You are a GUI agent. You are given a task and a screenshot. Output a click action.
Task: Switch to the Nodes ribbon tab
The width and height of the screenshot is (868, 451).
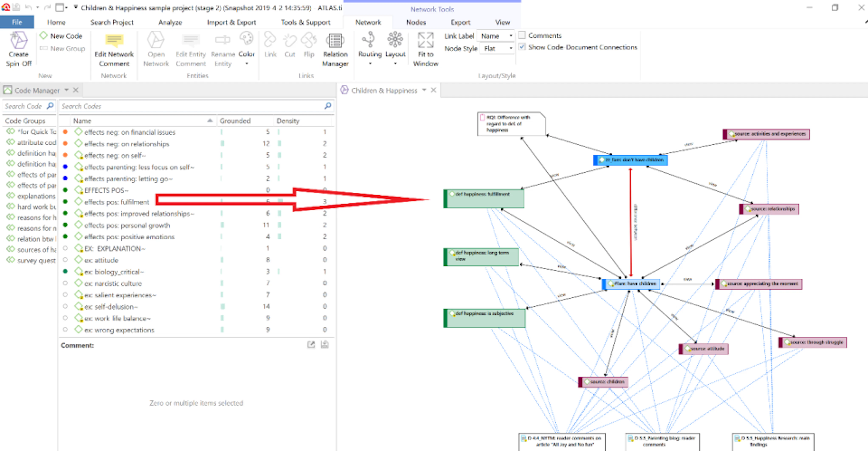click(x=416, y=22)
